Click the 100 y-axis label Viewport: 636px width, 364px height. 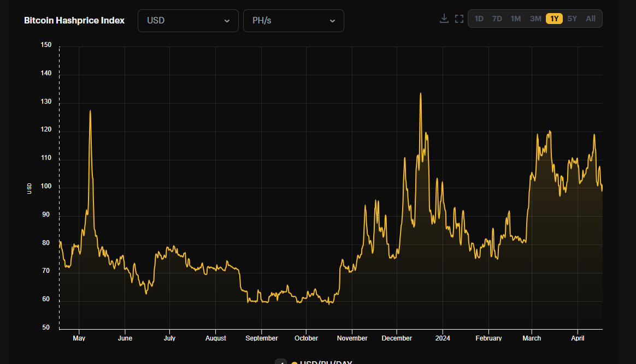click(x=46, y=186)
